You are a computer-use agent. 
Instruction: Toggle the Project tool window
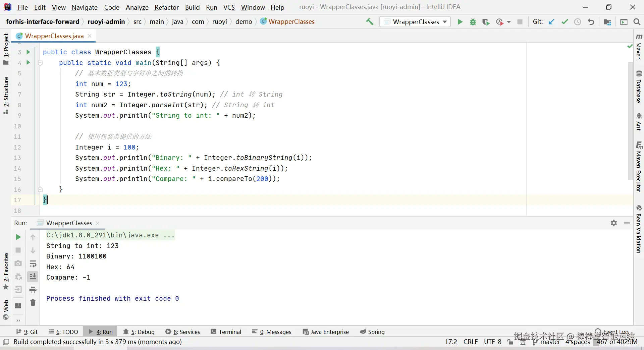click(x=6, y=49)
